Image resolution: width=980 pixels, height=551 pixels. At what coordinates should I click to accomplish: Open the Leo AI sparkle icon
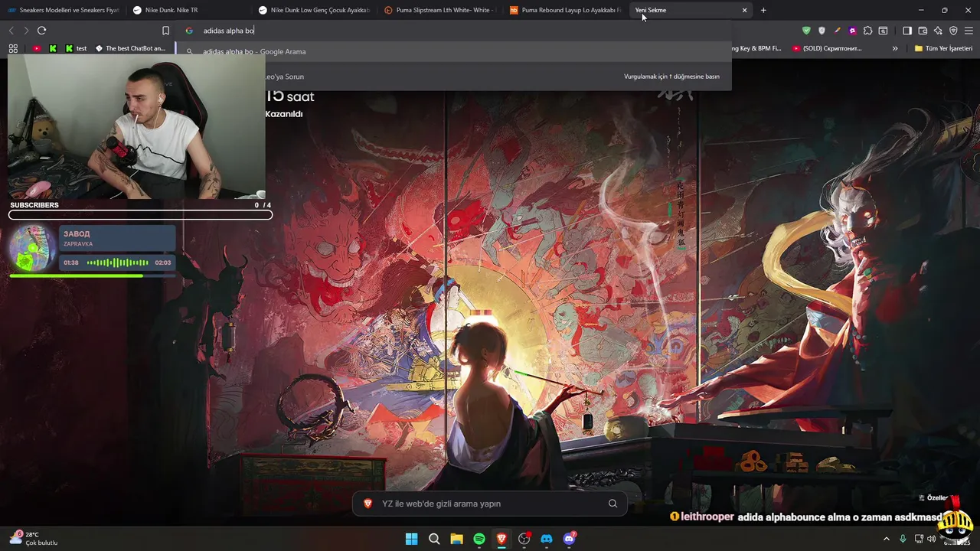pyautogui.click(x=938, y=31)
